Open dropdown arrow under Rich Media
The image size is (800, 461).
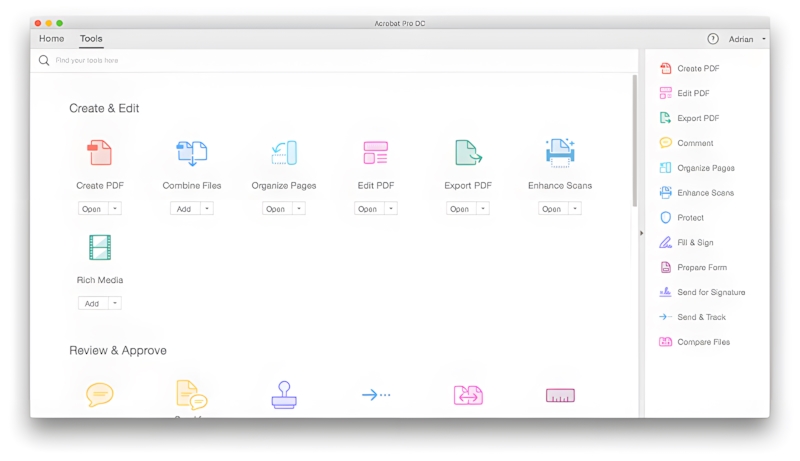pos(115,303)
